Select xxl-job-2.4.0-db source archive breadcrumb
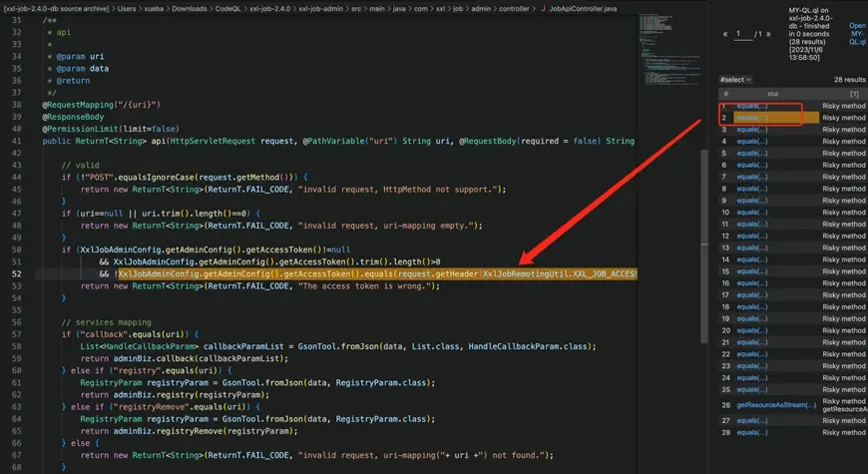868x474 pixels. [56, 9]
